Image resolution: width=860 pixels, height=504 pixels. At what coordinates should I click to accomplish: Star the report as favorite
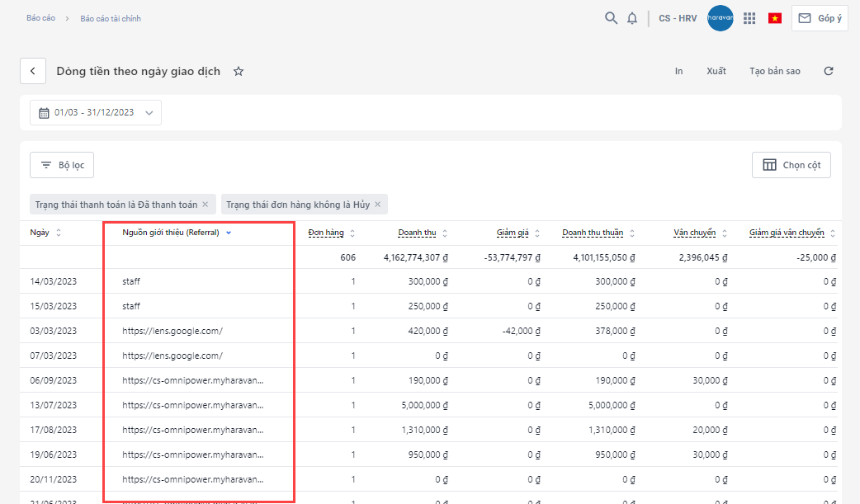(239, 72)
